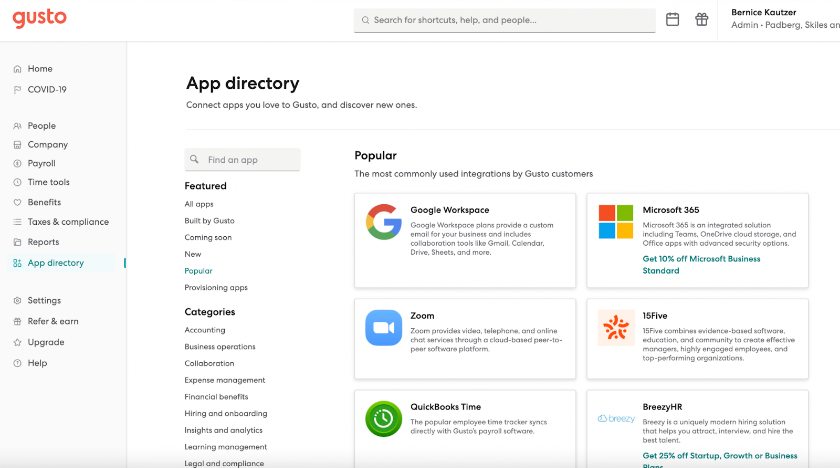Open the Google Workspace card title
Image resolution: width=840 pixels, height=468 pixels.
pyautogui.click(x=449, y=210)
